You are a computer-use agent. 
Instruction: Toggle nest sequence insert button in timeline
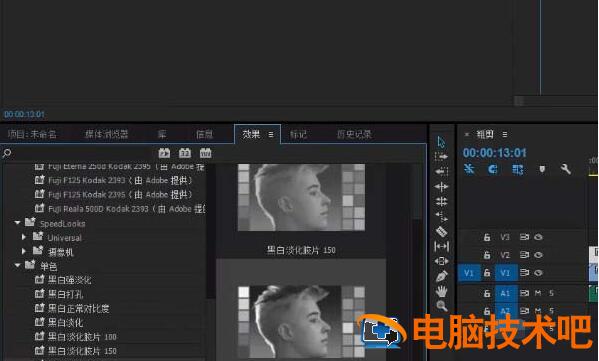point(469,169)
